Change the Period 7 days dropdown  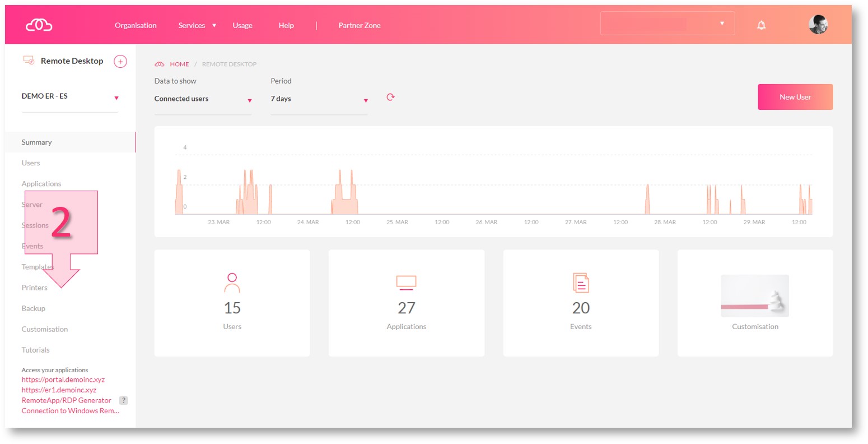pos(319,99)
